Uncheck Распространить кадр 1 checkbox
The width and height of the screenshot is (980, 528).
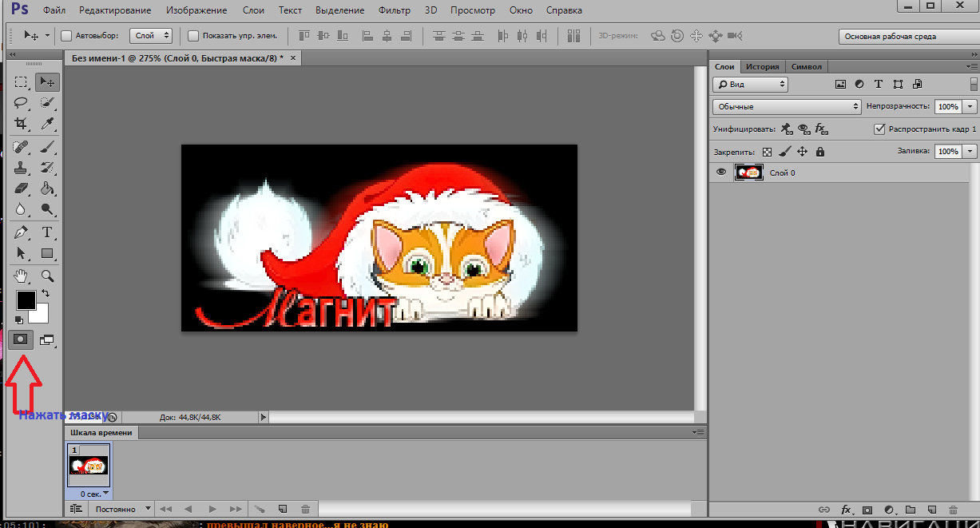point(880,129)
